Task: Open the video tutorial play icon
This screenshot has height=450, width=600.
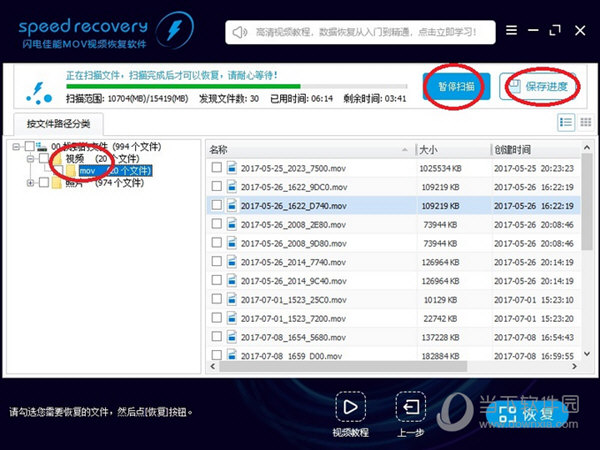Action: coord(350,406)
